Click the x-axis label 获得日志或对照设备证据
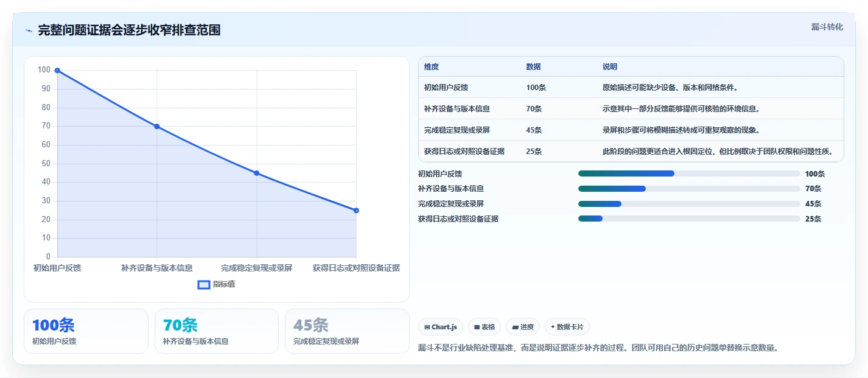 tap(356, 268)
